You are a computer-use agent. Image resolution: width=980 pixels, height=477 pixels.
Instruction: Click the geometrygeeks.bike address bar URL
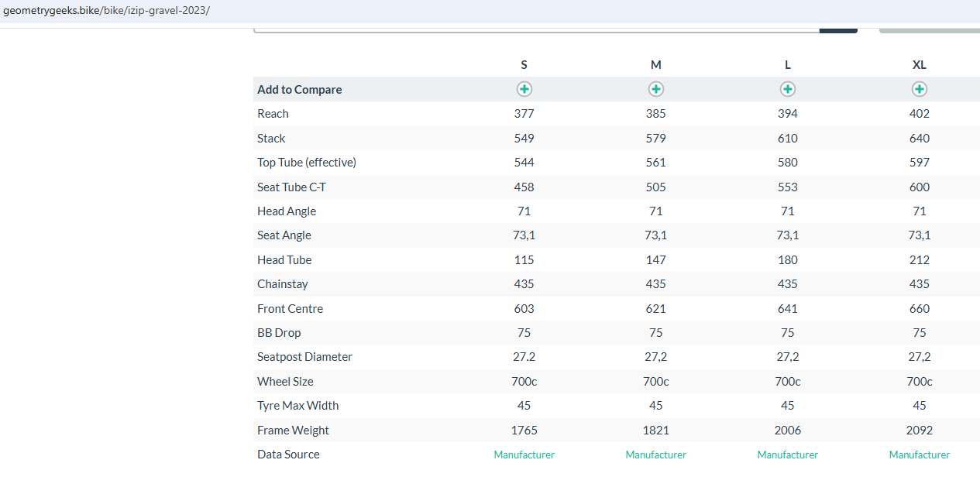(106, 11)
